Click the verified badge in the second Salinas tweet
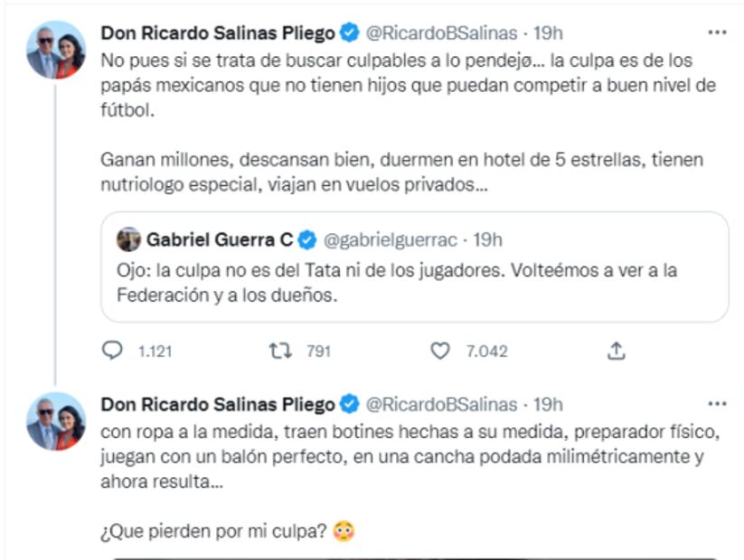The width and height of the screenshot is (744, 560). click(349, 404)
